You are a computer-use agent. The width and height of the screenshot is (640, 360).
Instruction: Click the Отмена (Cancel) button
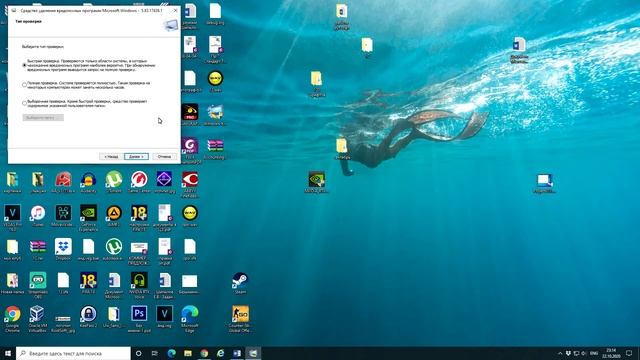coord(164,157)
